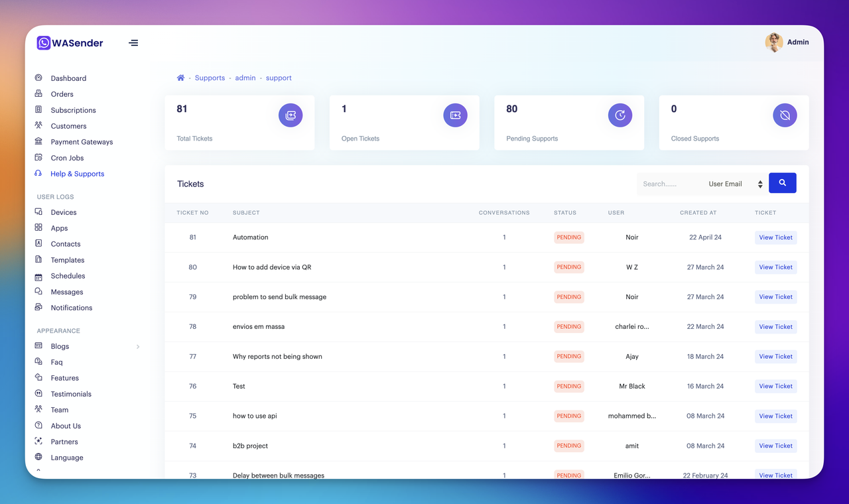This screenshot has height=504, width=849.
Task: Open Subscriptions menu item
Action: [x=74, y=110]
